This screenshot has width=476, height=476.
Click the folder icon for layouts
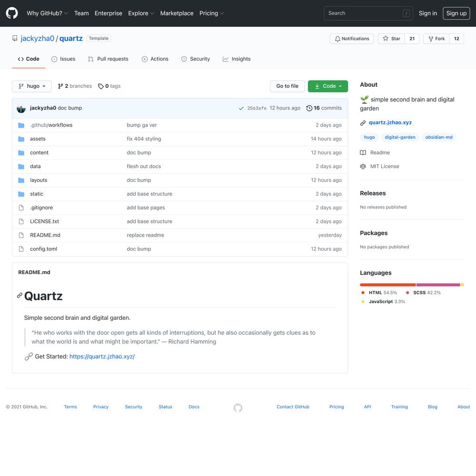21,180
